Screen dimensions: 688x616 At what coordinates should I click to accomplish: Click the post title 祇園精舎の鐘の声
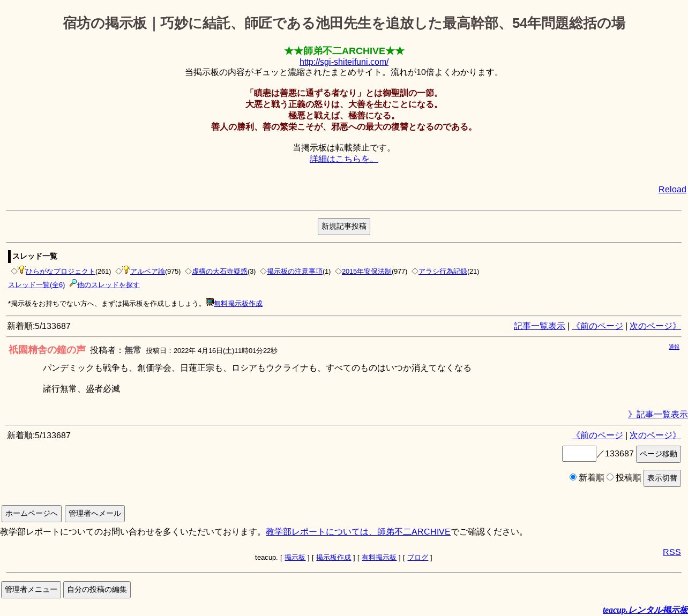(x=47, y=350)
